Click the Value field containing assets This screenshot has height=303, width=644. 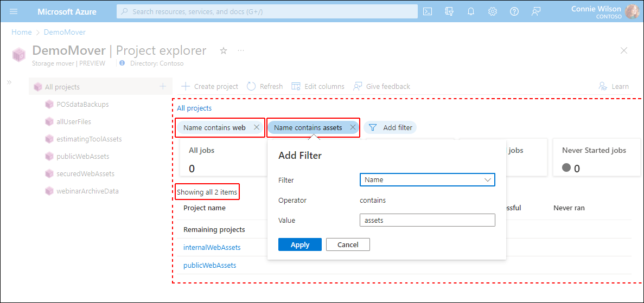click(427, 221)
